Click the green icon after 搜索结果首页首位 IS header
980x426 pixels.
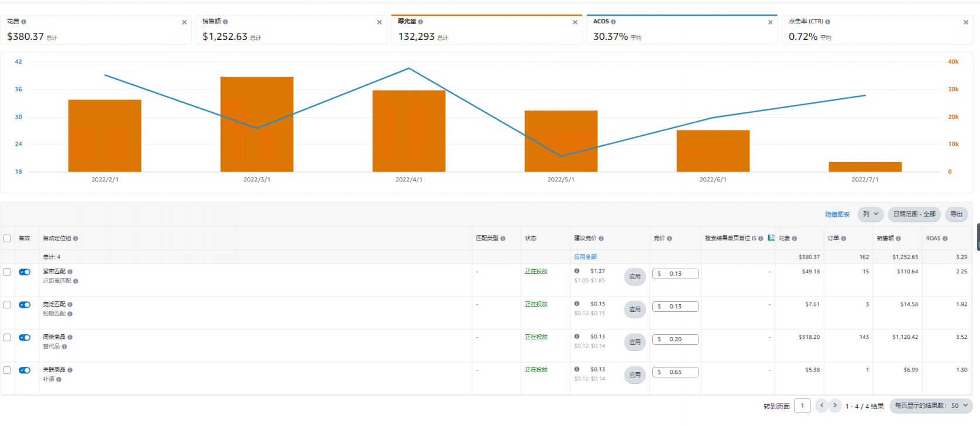(x=771, y=238)
